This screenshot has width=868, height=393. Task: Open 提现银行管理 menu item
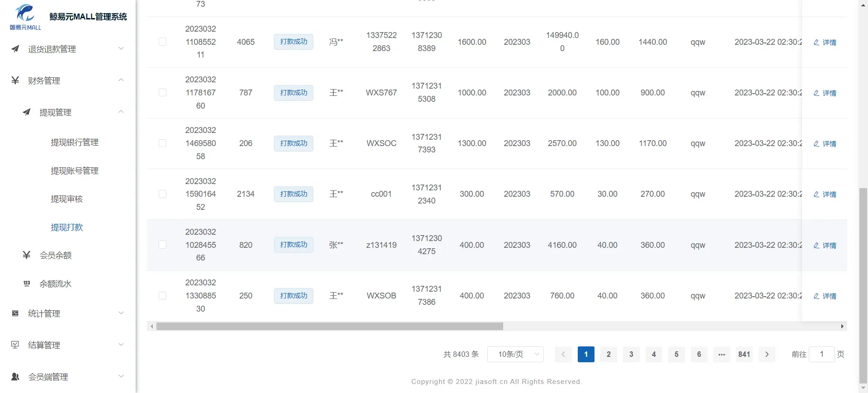click(75, 142)
